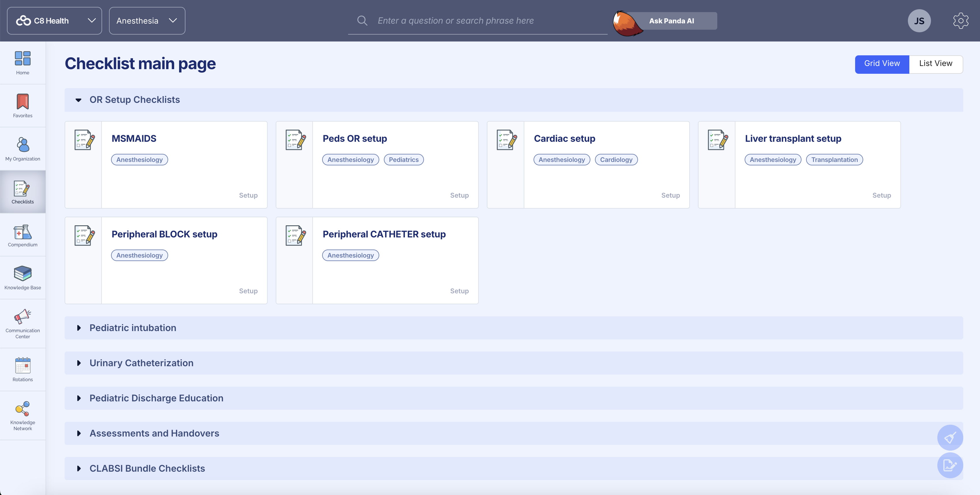980x495 pixels.
Task: Open the Liver transplant setup title
Action: coord(793,138)
